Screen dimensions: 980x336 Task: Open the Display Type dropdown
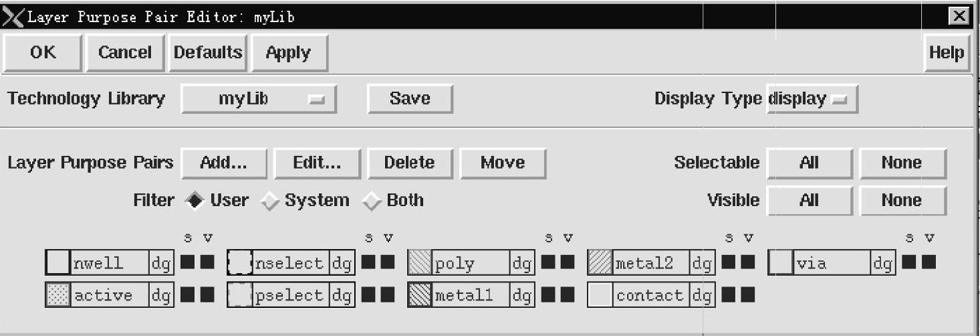pyautogui.click(x=812, y=99)
